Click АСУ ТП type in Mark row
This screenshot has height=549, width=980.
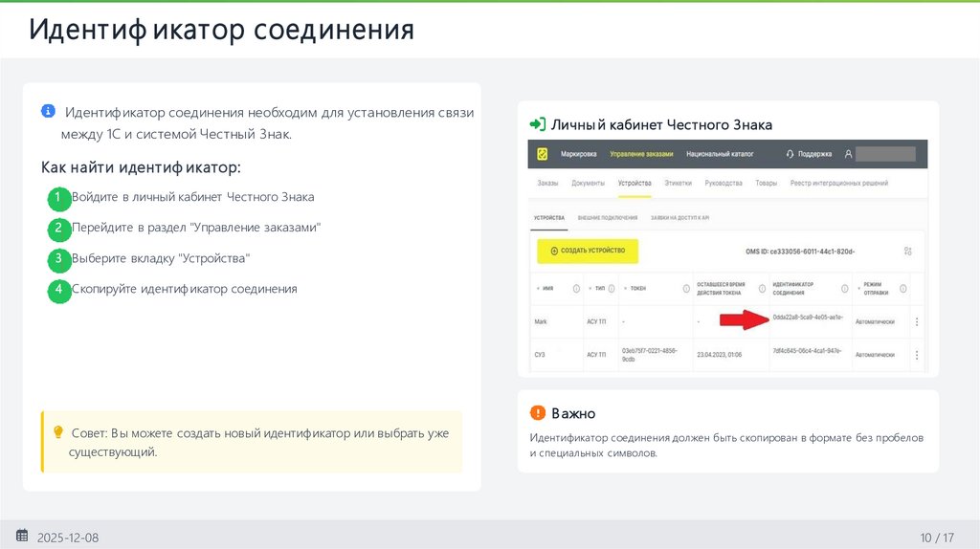tap(596, 321)
